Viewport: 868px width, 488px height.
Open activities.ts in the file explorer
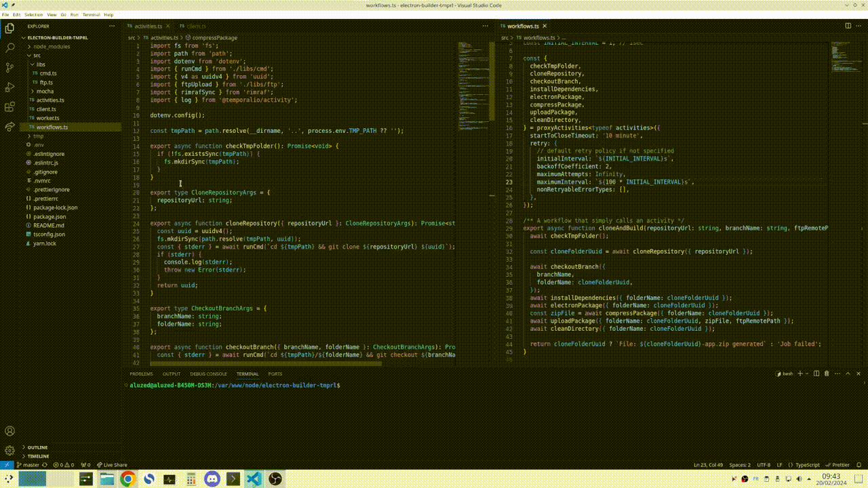50,100
